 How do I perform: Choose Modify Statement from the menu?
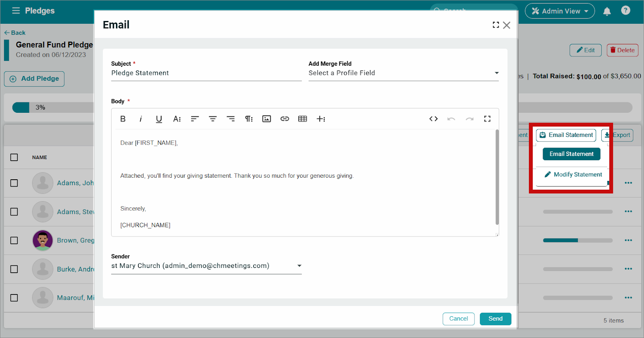[x=573, y=174]
